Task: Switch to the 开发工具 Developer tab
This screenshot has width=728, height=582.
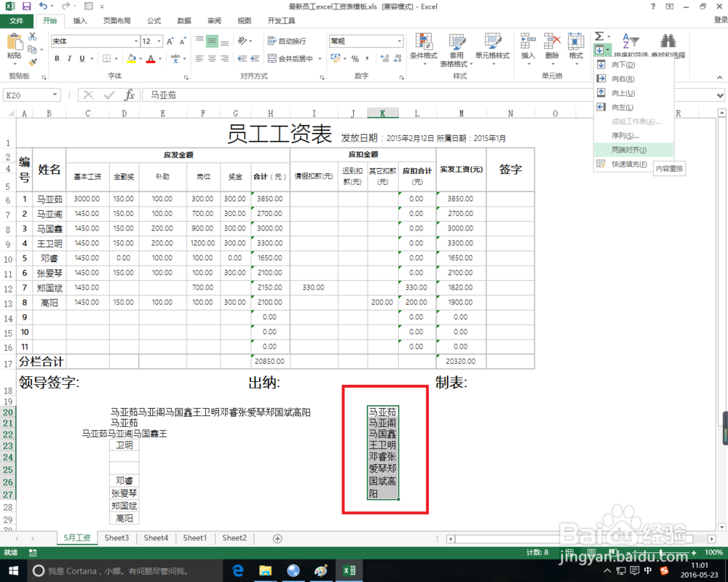Action: [x=281, y=21]
